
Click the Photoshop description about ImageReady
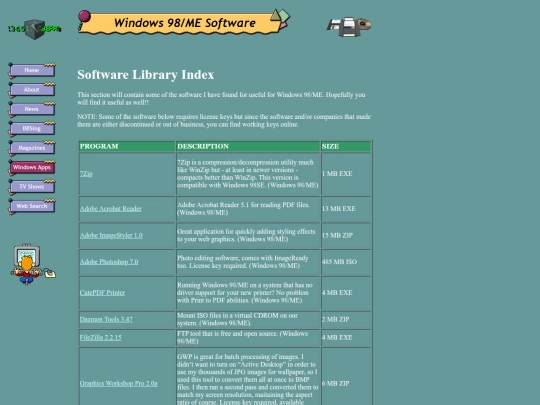coord(243,262)
